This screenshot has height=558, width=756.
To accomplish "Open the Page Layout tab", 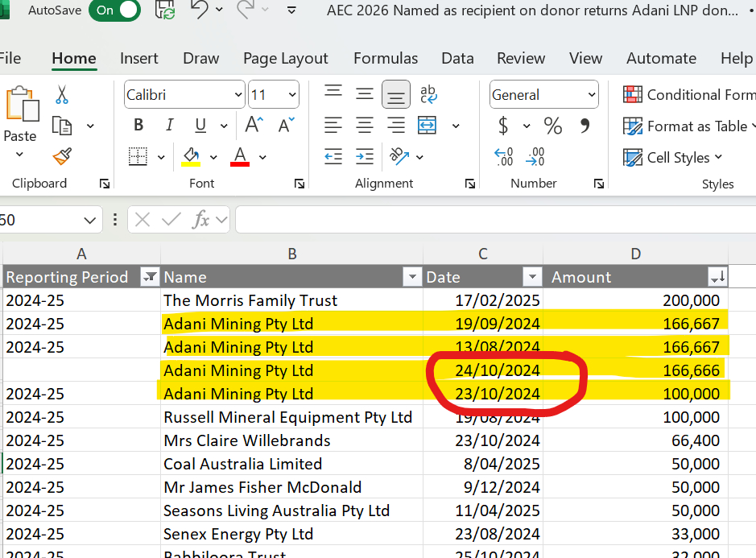I will pos(285,58).
